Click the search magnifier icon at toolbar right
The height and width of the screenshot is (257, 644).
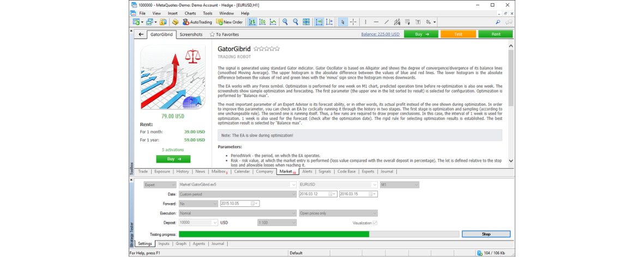click(x=498, y=22)
